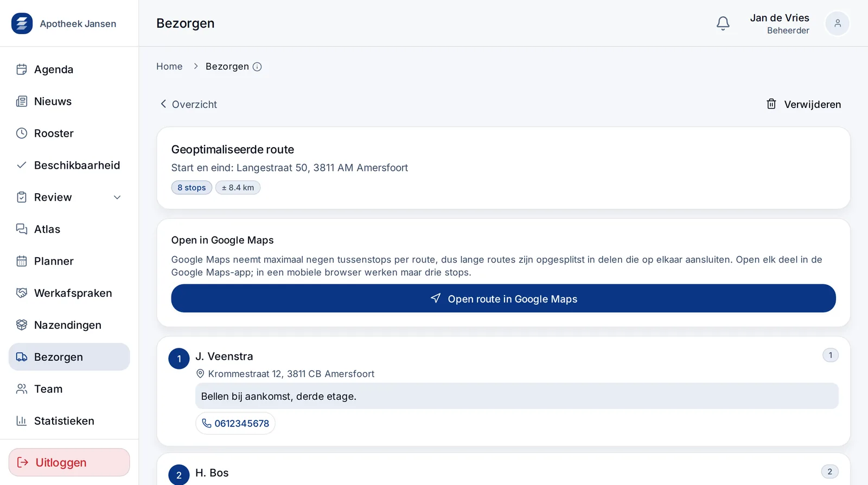This screenshot has width=868, height=485.
Task: Open the Home breadcrumb link
Action: 169,66
